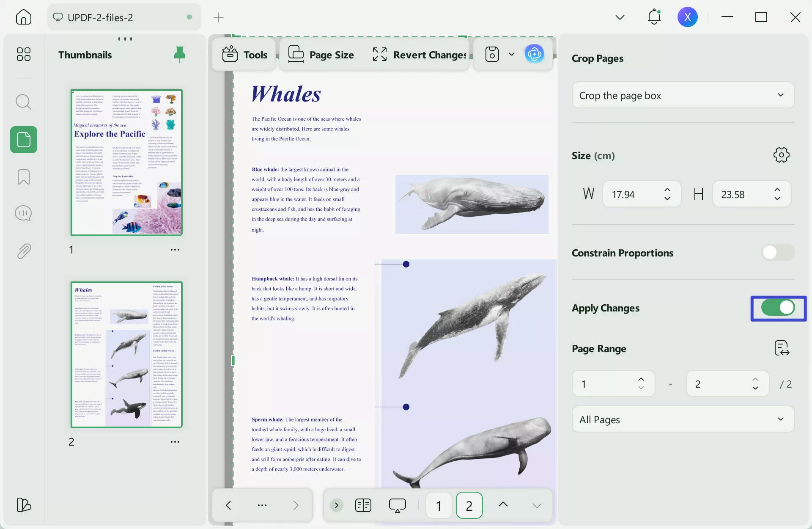812x529 pixels.
Task: Click the Page Size button
Action: click(321, 55)
